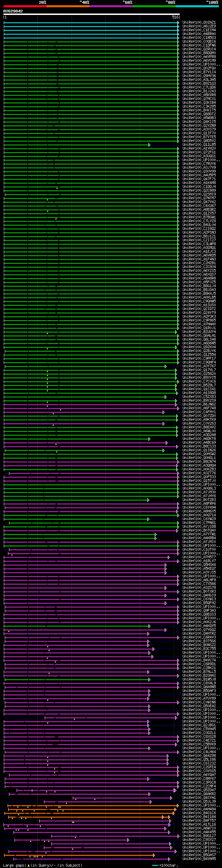Select the last hit UniRef100_B4VAM5
The width and height of the screenshot is (222, 868).
coord(199,859)
